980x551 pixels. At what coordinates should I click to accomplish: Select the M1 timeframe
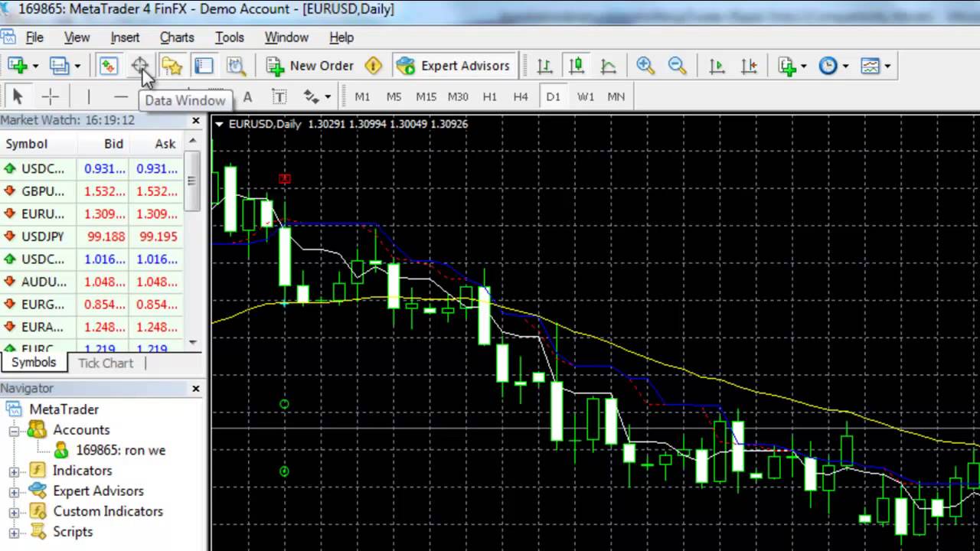click(362, 96)
